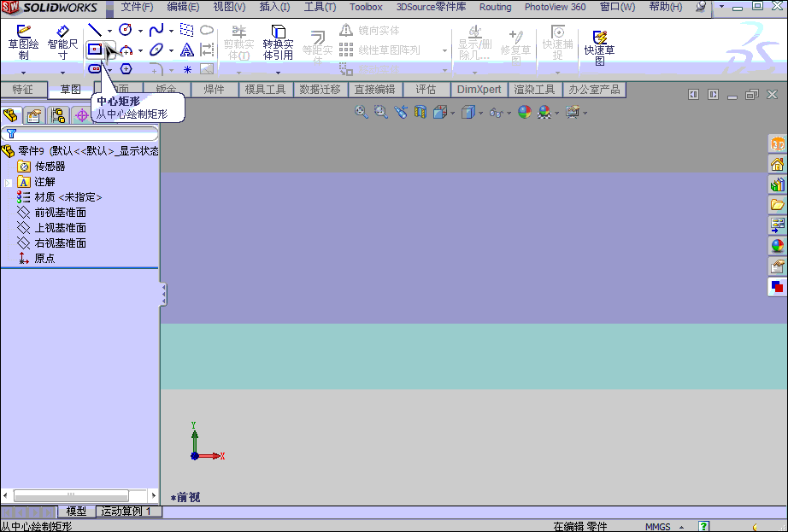
Task: Toggle the Section View display
Action: click(420, 112)
